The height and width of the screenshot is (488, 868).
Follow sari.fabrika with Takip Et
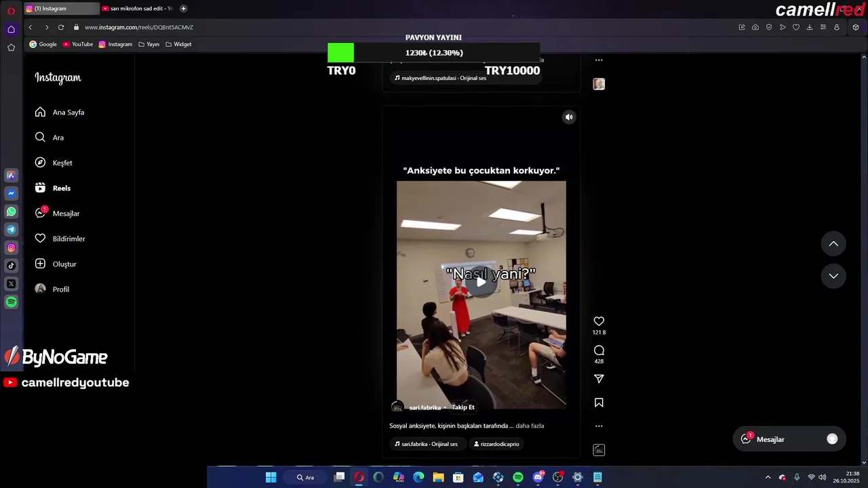click(x=463, y=407)
